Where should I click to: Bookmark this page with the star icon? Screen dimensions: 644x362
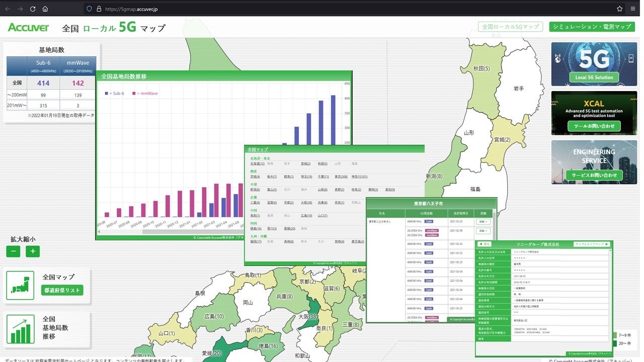[620, 9]
